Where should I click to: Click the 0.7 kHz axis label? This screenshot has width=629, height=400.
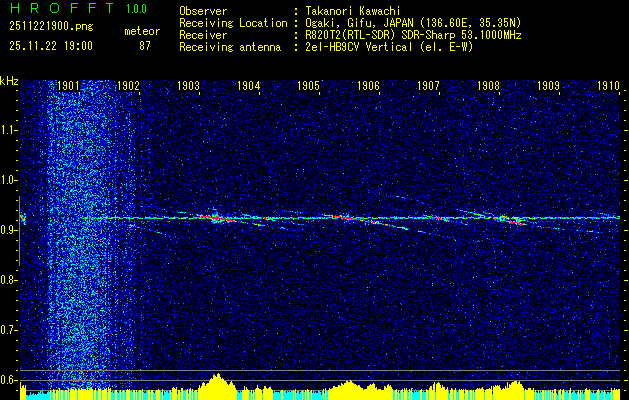point(8,330)
